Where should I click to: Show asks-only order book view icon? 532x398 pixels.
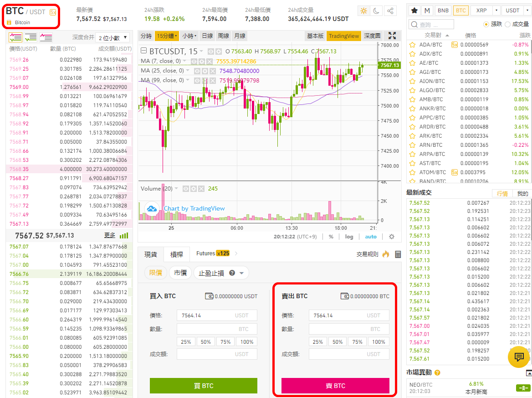(x=46, y=37)
